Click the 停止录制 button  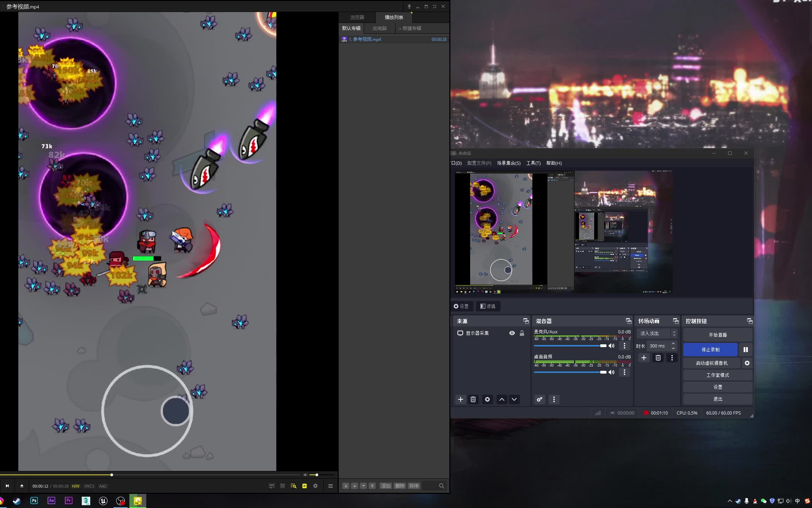point(710,350)
